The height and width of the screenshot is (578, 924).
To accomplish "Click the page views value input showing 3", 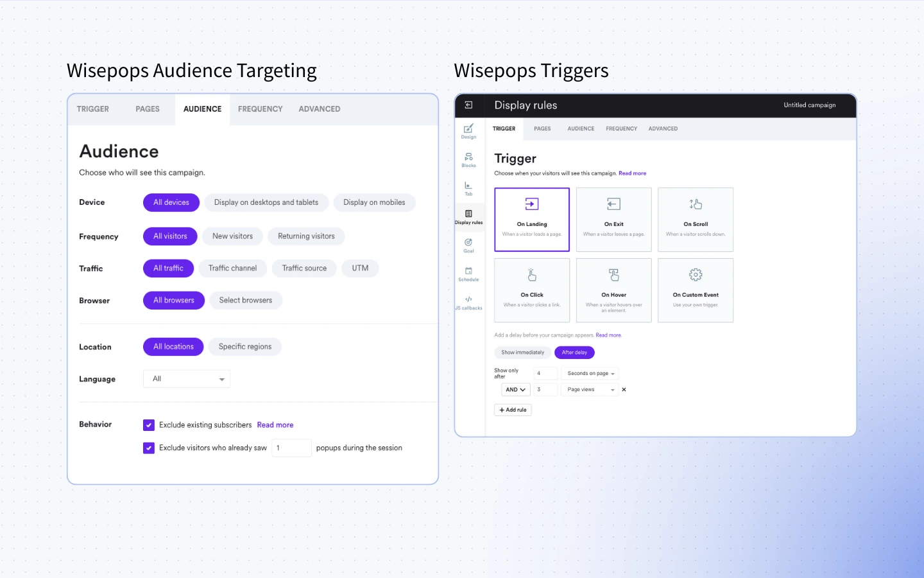I will (545, 390).
